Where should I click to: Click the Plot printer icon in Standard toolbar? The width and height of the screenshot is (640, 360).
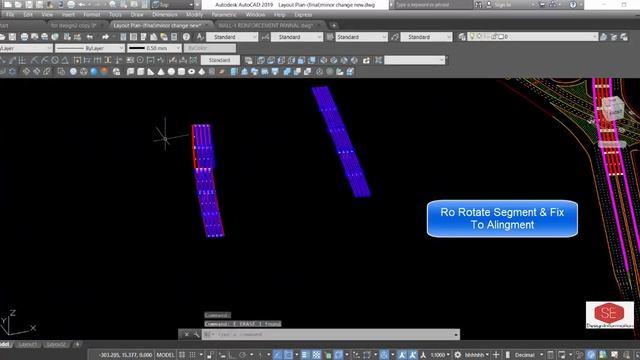pos(24,37)
